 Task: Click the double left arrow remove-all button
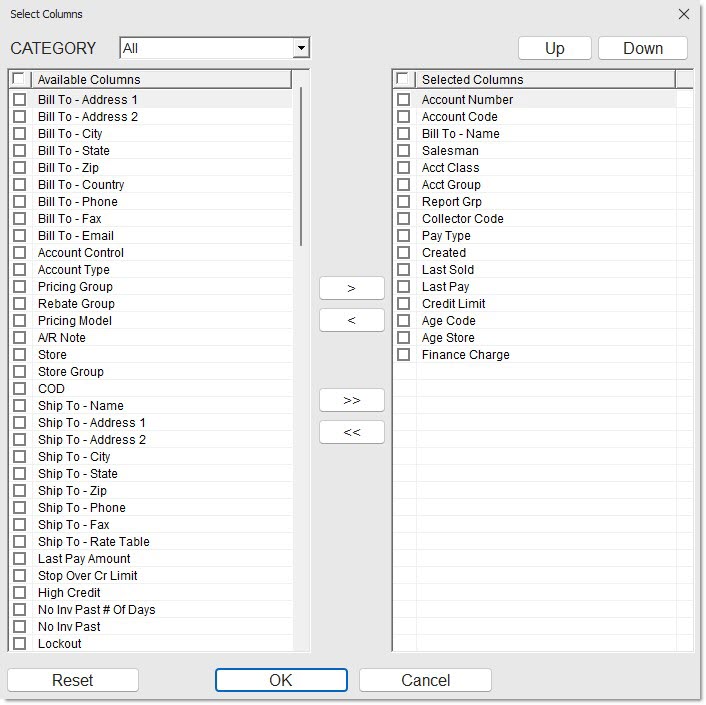pyautogui.click(x=351, y=432)
